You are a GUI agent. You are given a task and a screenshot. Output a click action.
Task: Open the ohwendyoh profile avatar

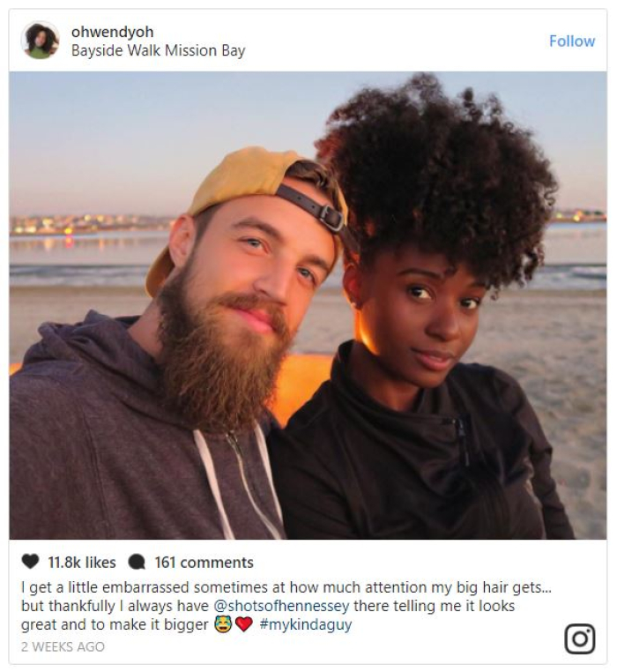click(41, 41)
